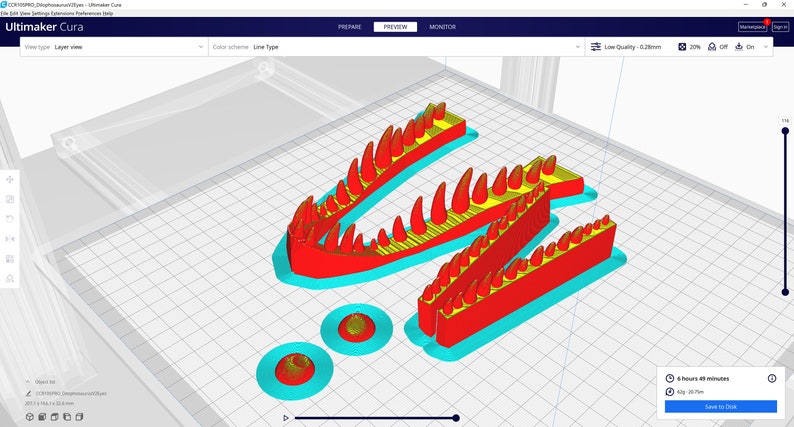Screen dimensions: 794x427
Task: Click the simulation path slider handle
Action: (x=456, y=418)
